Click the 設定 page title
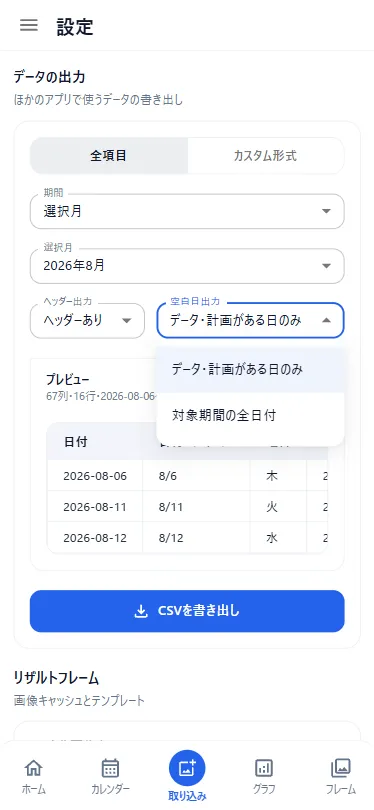 click(x=75, y=26)
